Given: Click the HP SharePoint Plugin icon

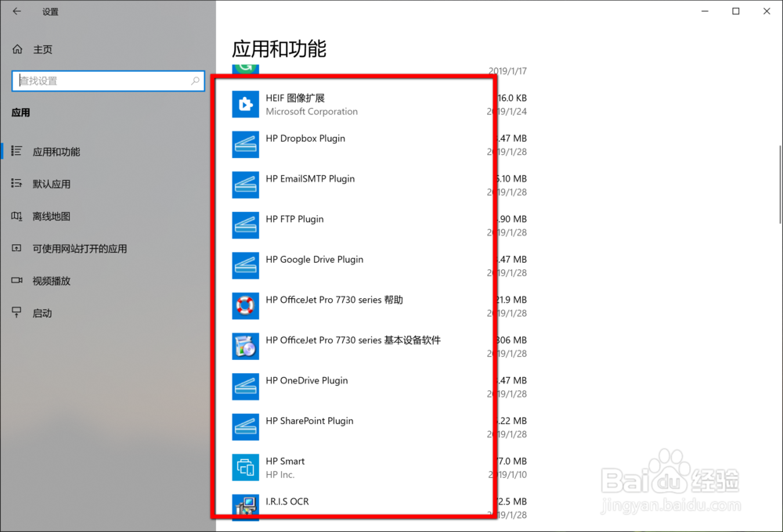Looking at the screenshot, I should click(x=245, y=427).
